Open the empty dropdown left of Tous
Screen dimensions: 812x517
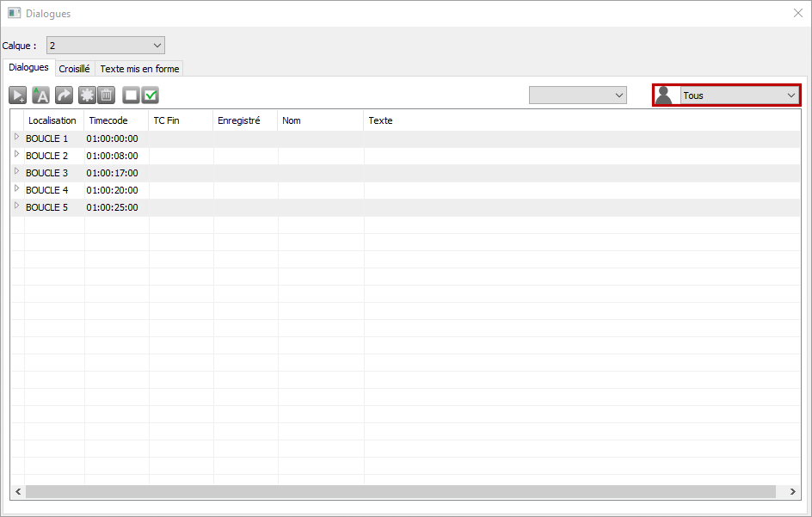click(x=578, y=95)
